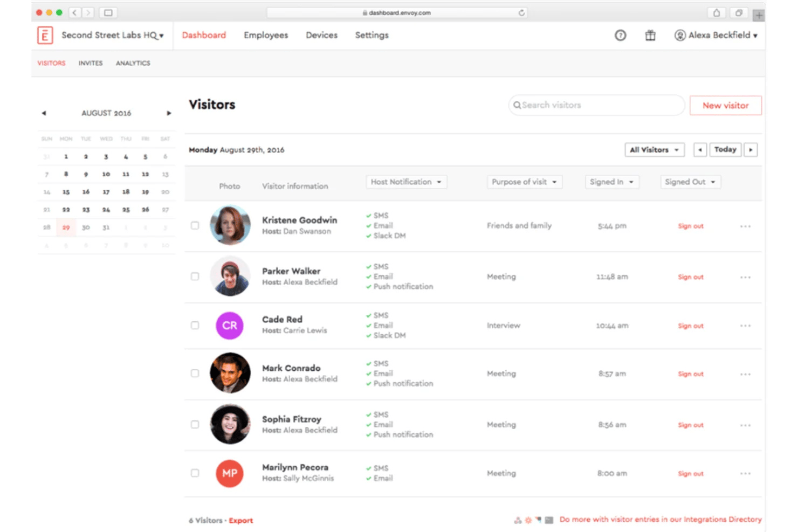Click CR initials avatar for Cade Red
798x532 pixels.
pos(230,326)
